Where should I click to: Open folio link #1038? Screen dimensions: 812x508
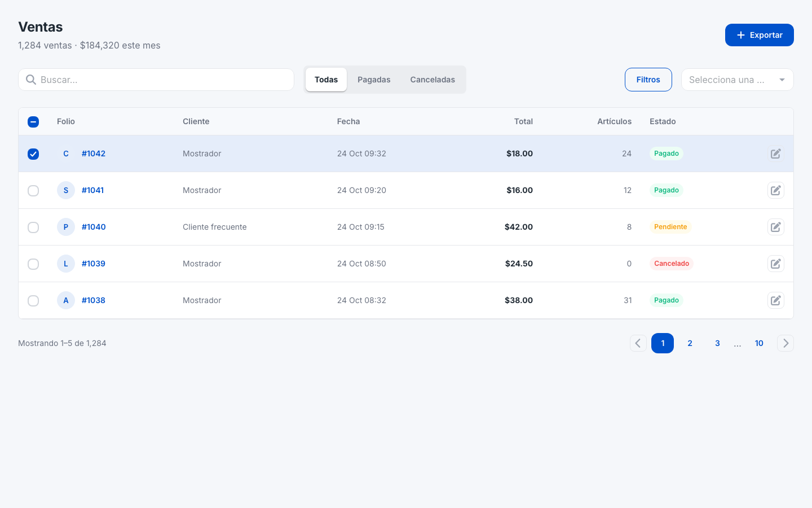click(x=94, y=300)
